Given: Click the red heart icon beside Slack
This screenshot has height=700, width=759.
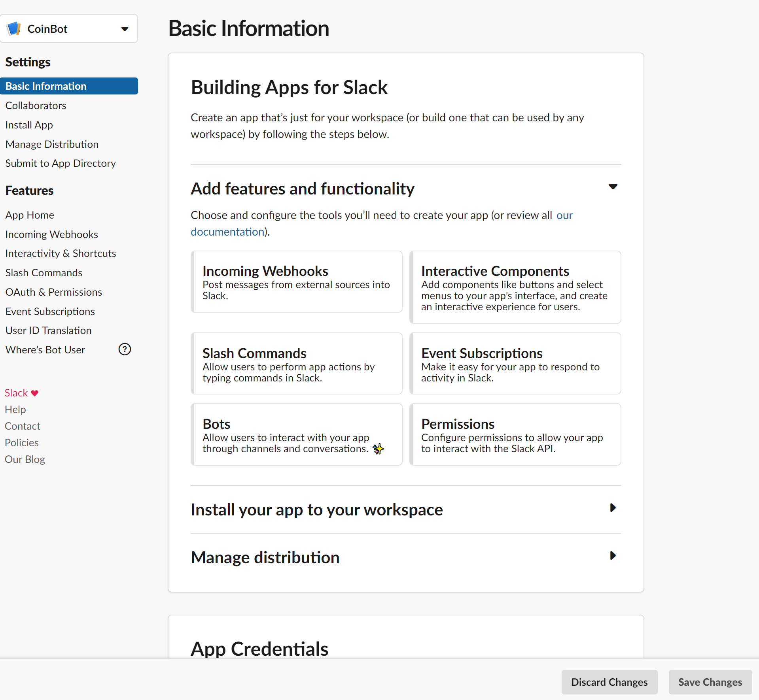Looking at the screenshot, I should pos(35,393).
